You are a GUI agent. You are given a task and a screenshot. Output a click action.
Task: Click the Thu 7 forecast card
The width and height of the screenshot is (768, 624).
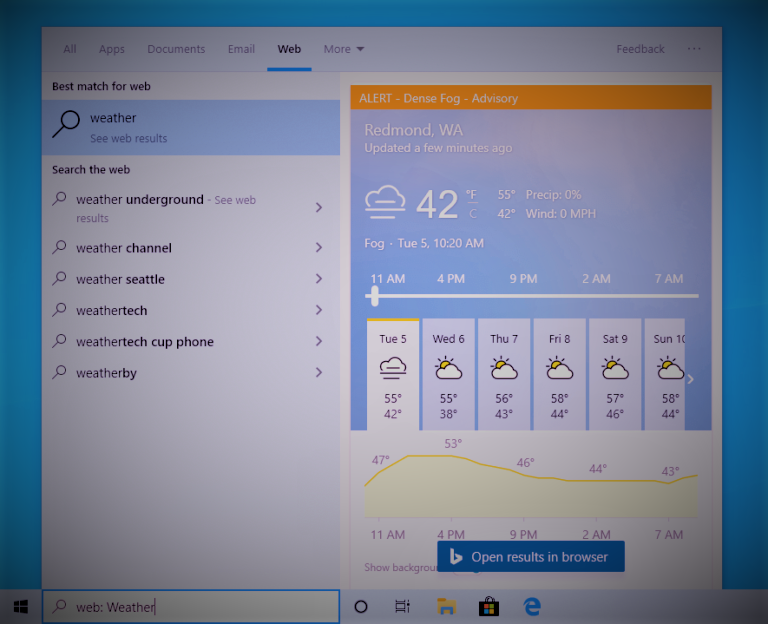504,375
